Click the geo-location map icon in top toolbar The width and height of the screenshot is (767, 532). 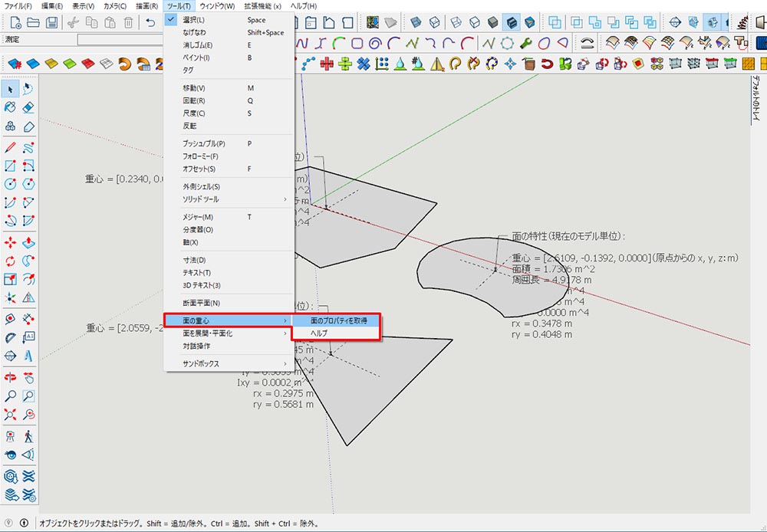374,22
